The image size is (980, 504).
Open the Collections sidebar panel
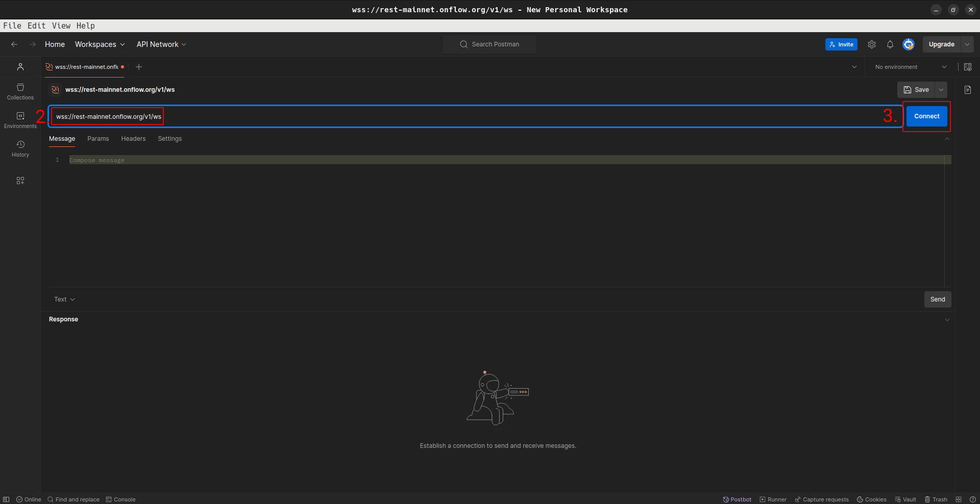pos(20,91)
